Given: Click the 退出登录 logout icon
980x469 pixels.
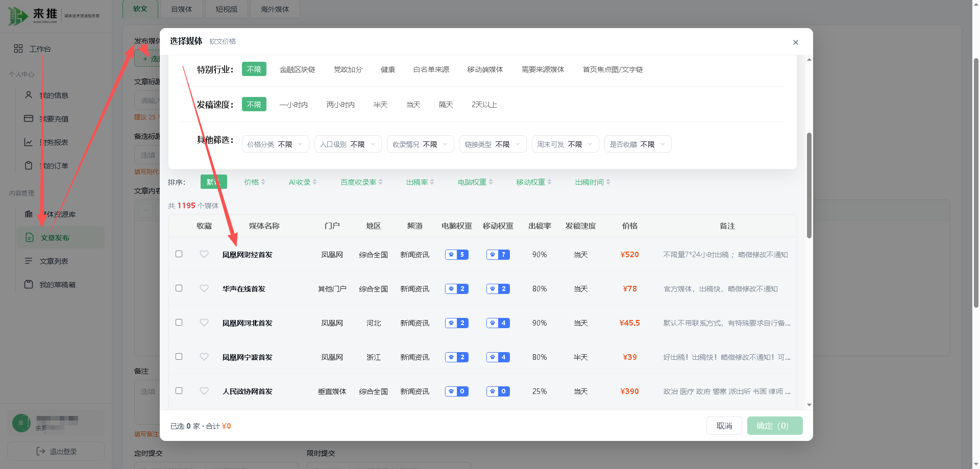Looking at the screenshot, I should 41,451.
